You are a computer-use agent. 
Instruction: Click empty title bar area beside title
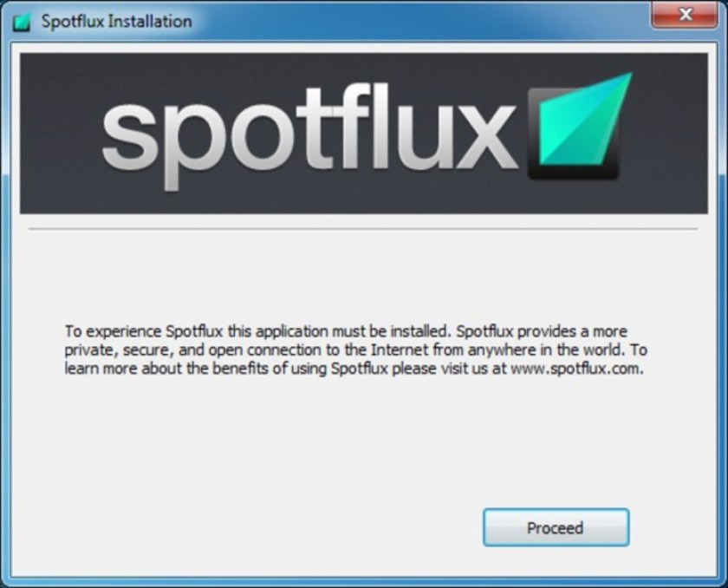tap(418, 21)
